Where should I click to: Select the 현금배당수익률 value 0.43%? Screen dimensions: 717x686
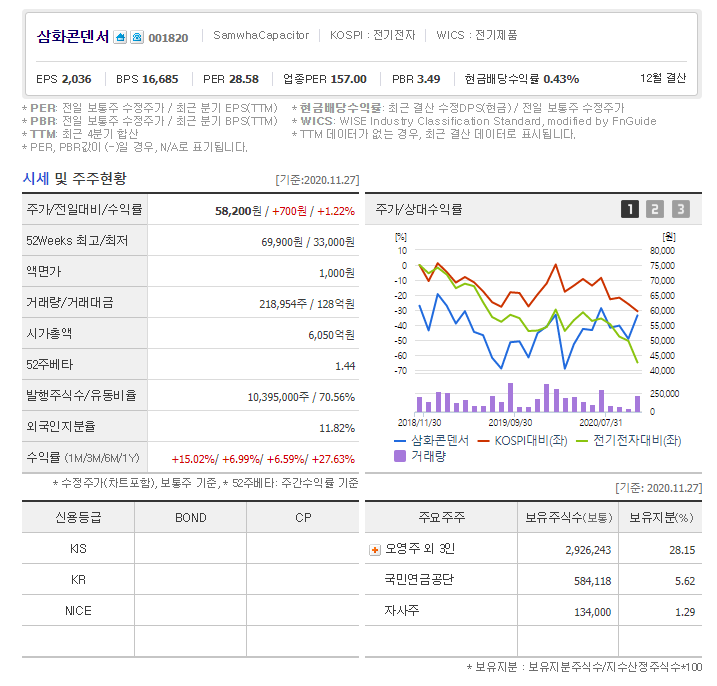coord(561,79)
